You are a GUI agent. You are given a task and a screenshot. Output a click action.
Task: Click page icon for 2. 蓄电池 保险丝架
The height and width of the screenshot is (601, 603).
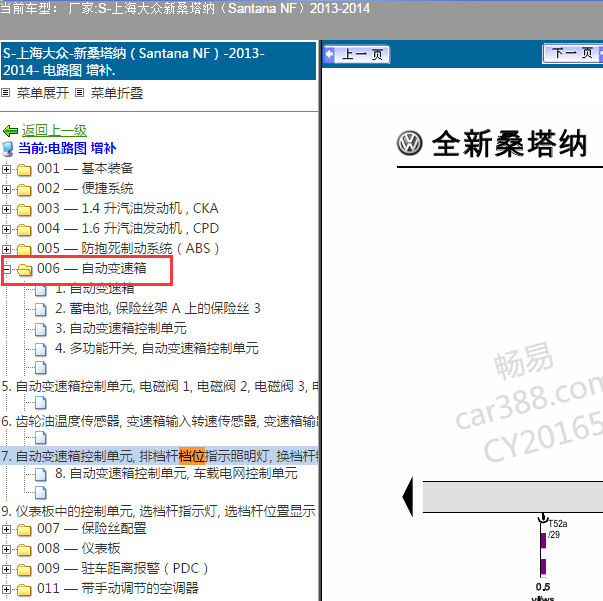pyautogui.click(x=40, y=309)
